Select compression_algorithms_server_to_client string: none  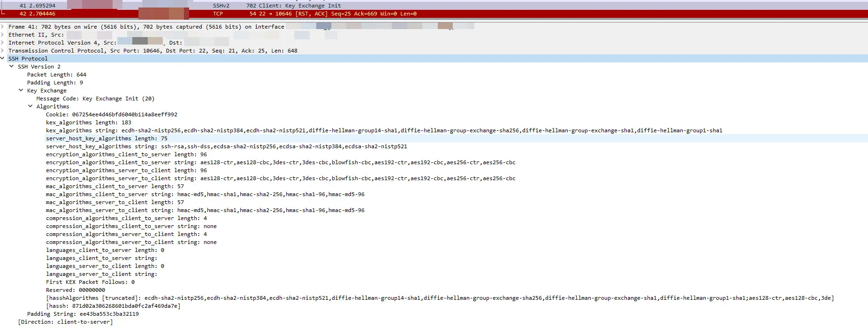[131, 242]
